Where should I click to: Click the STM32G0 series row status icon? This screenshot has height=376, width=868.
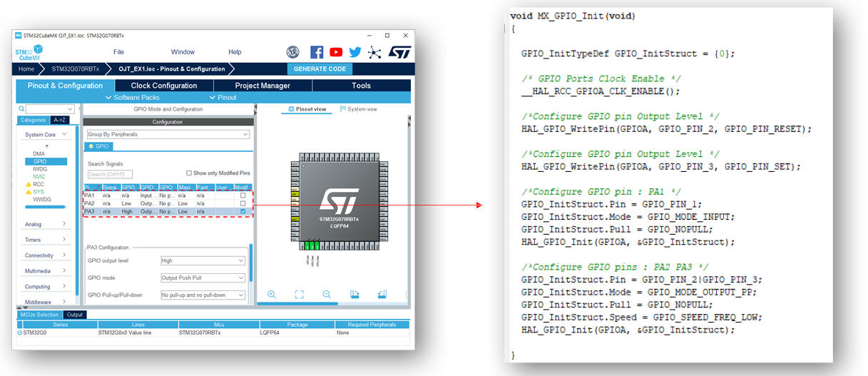19,332
